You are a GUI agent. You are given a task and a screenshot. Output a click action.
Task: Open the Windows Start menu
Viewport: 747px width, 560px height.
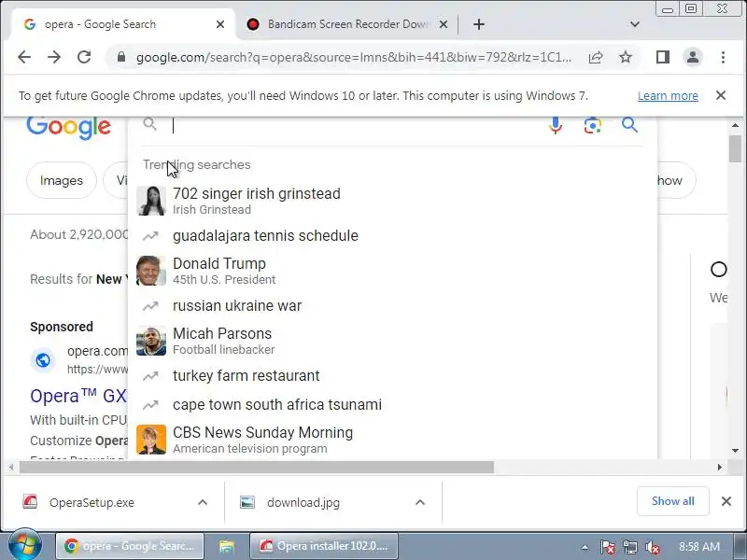coord(25,545)
